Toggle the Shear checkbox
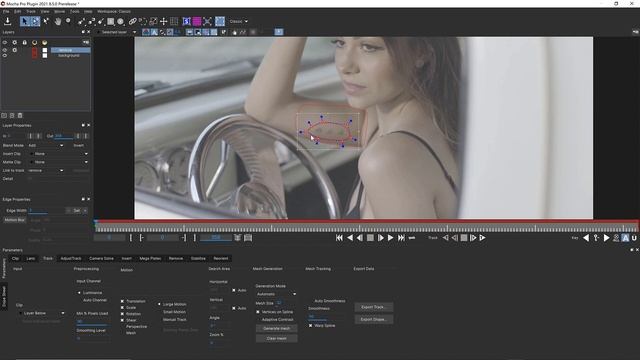The height and width of the screenshot is (360, 640). pyautogui.click(x=122, y=320)
